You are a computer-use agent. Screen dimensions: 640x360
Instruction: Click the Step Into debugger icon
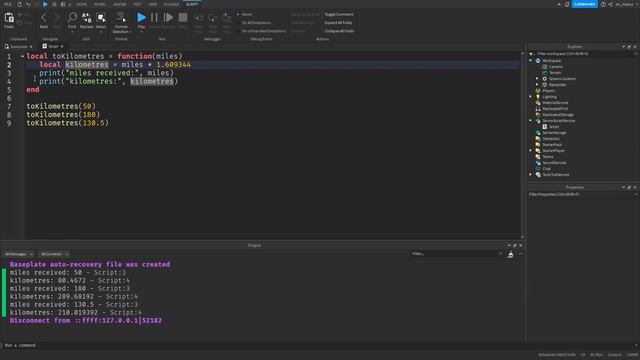pyautogui.click(x=199, y=18)
